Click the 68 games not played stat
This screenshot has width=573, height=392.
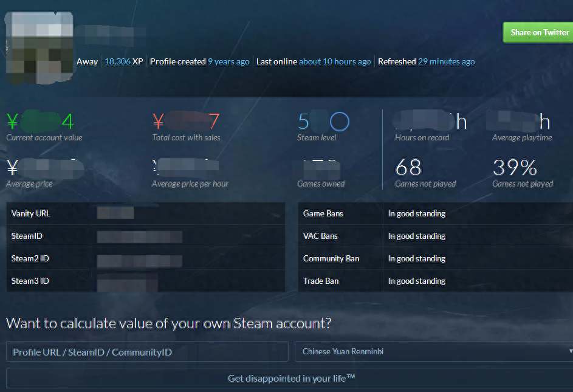point(408,167)
